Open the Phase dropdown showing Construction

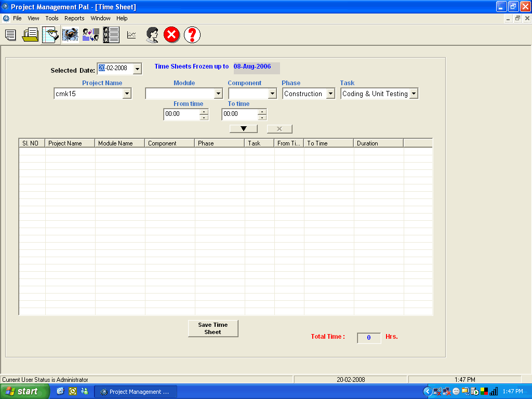click(330, 94)
